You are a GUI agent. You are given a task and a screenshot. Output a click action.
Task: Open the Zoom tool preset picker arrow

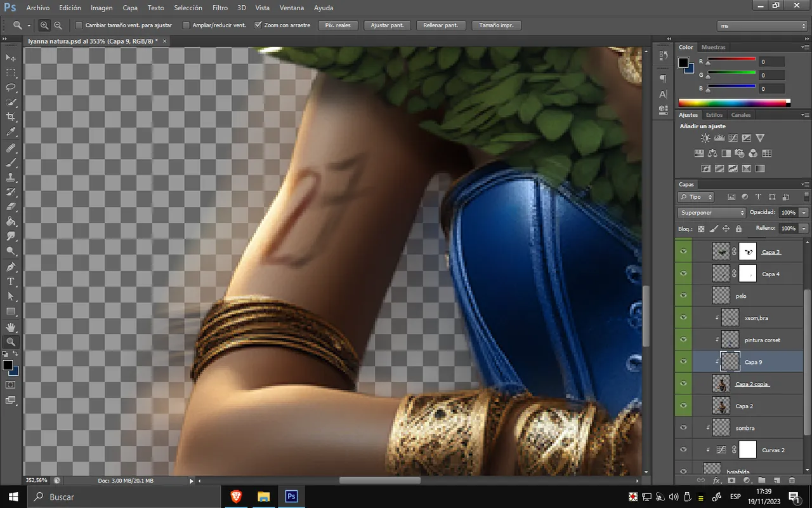pos(29,25)
